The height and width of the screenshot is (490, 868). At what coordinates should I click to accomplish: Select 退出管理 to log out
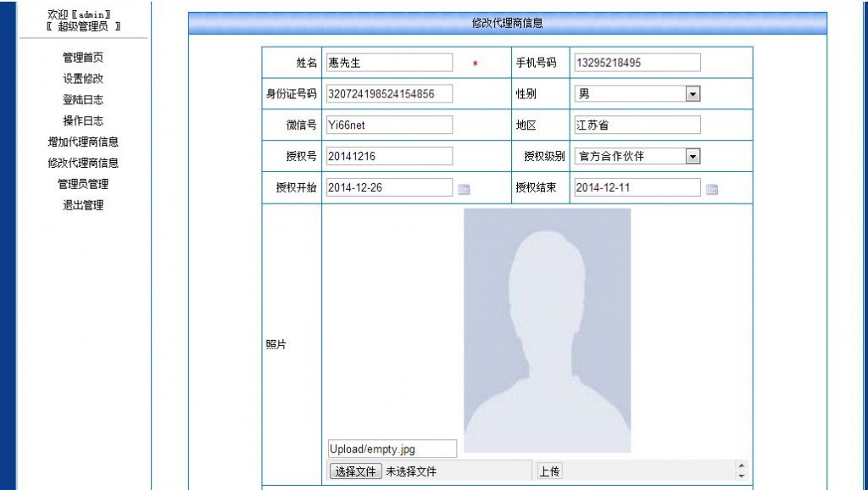(82, 205)
